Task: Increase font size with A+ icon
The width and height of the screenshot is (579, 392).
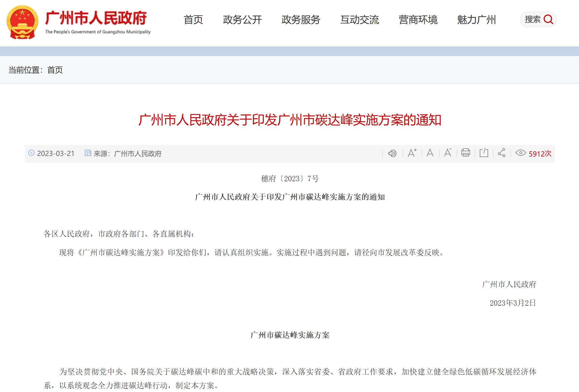Action: pyautogui.click(x=412, y=153)
